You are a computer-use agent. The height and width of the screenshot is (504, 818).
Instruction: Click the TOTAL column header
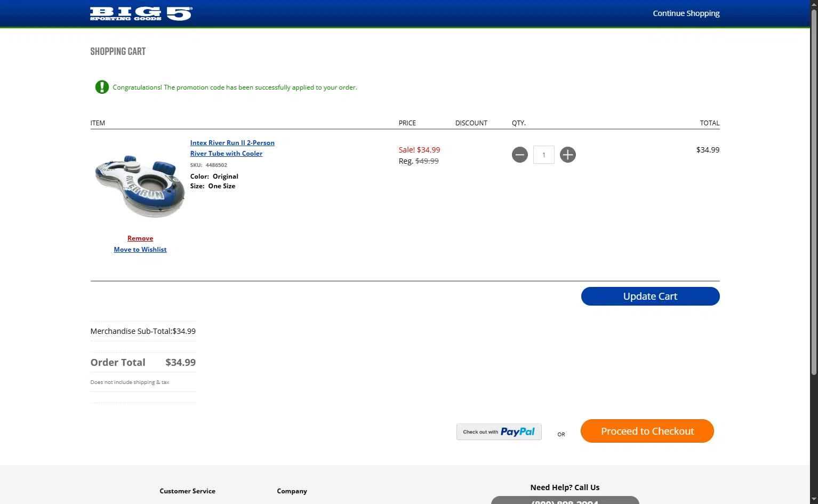coord(710,123)
